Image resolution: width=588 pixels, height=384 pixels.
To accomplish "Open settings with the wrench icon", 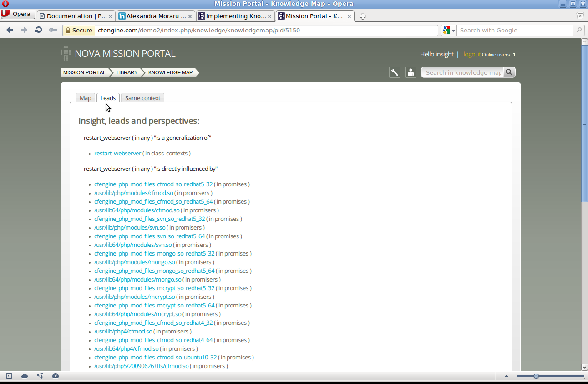I will pos(395,72).
